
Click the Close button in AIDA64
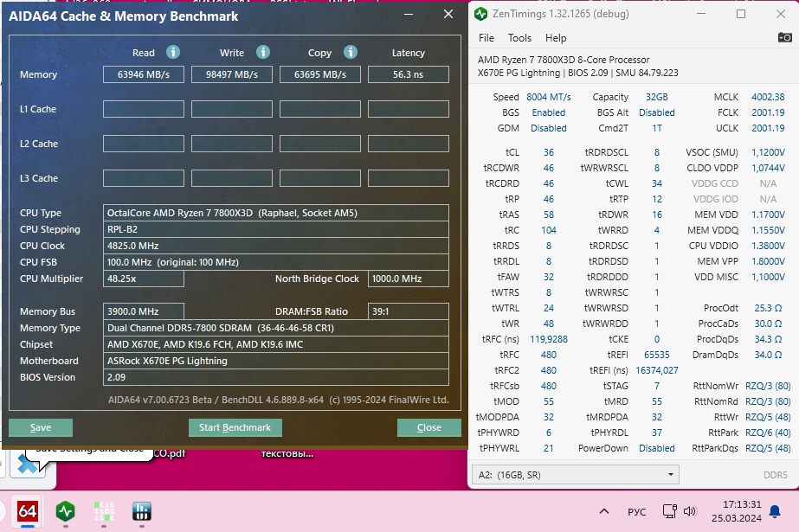pyautogui.click(x=429, y=427)
